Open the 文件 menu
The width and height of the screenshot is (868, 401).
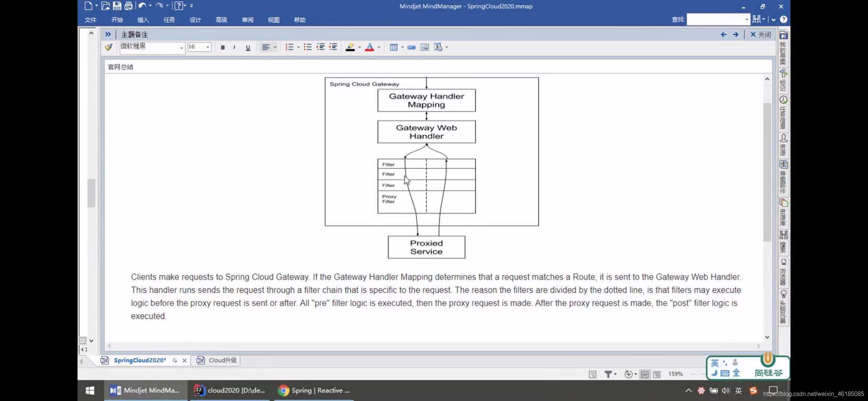pos(90,20)
